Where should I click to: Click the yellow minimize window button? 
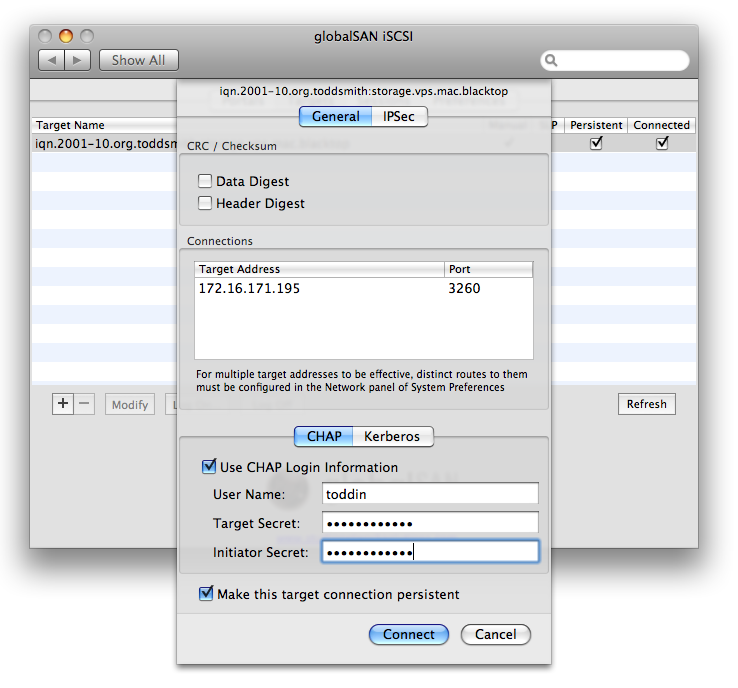coord(66,36)
